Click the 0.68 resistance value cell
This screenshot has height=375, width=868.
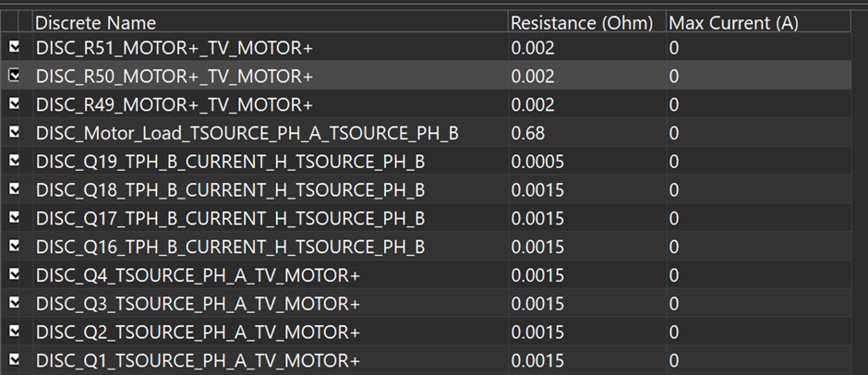pos(526,133)
